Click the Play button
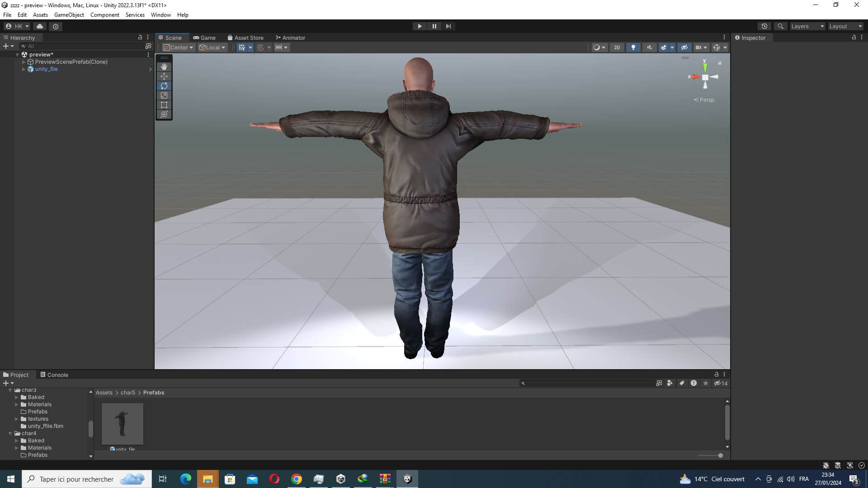The image size is (868, 488). point(420,26)
